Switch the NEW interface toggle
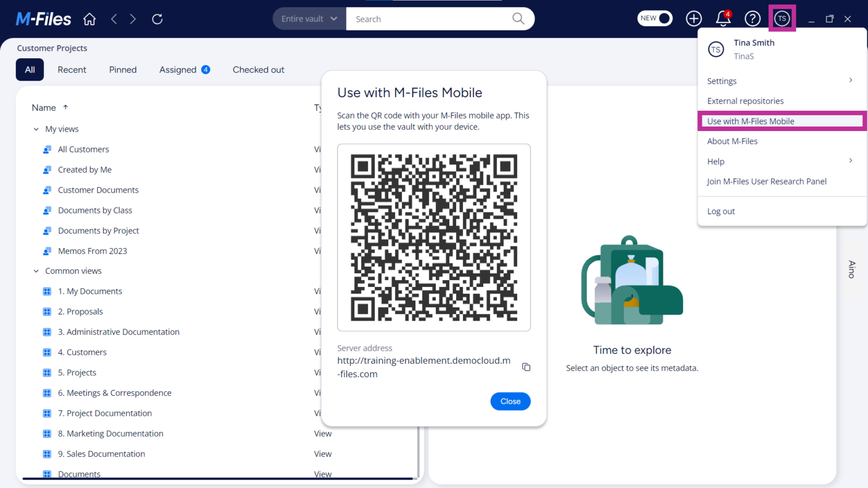This screenshot has width=868, height=488. tap(654, 18)
